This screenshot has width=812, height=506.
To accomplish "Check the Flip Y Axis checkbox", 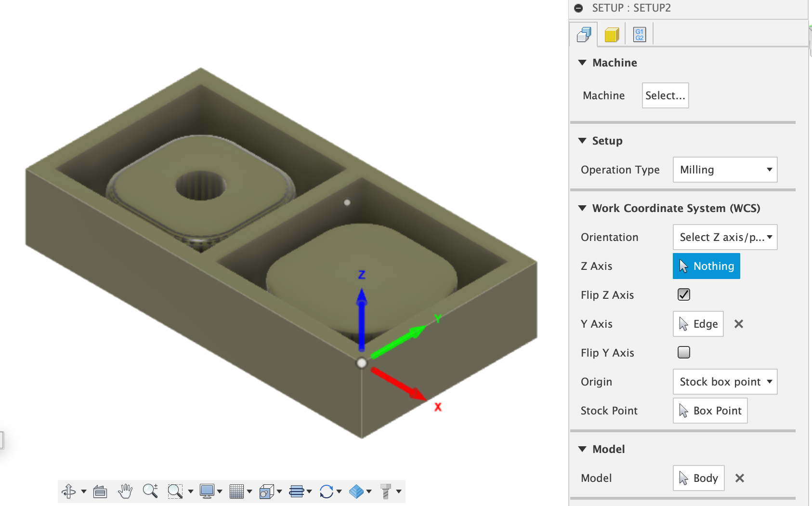I will click(x=684, y=352).
